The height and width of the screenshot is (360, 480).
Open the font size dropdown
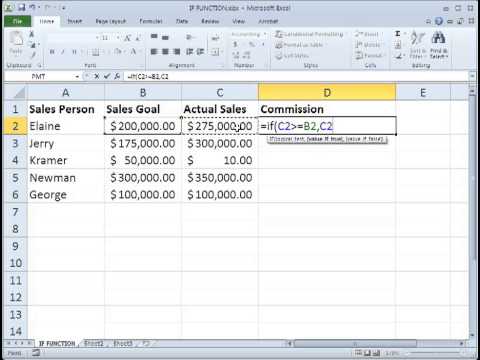[x=118, y=38]
